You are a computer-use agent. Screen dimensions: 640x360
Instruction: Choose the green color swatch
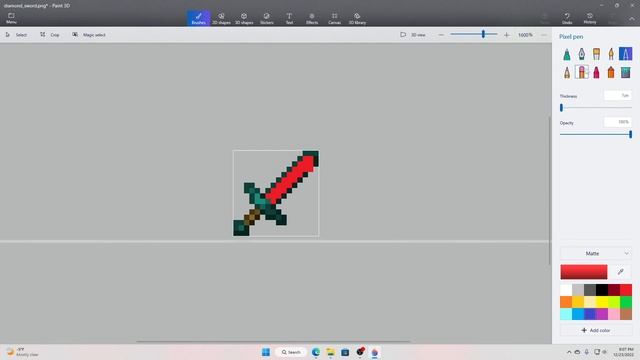click(626, 302)
